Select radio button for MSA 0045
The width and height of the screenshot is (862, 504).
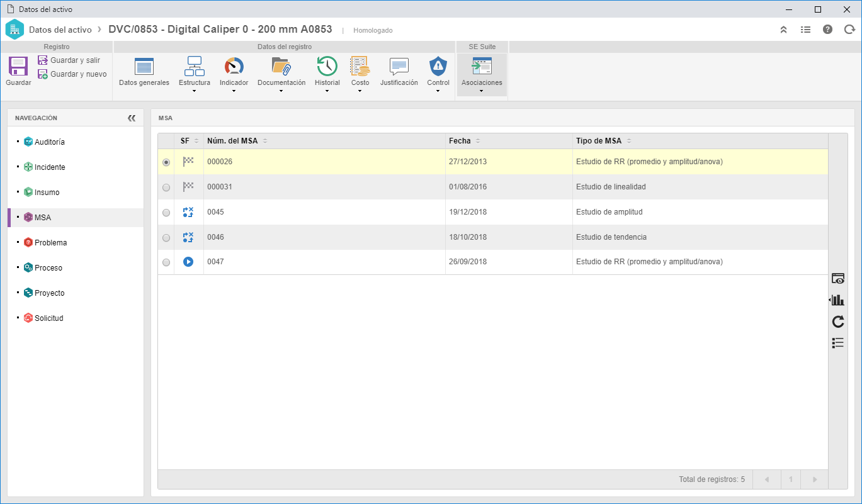(x=166, y=213)
